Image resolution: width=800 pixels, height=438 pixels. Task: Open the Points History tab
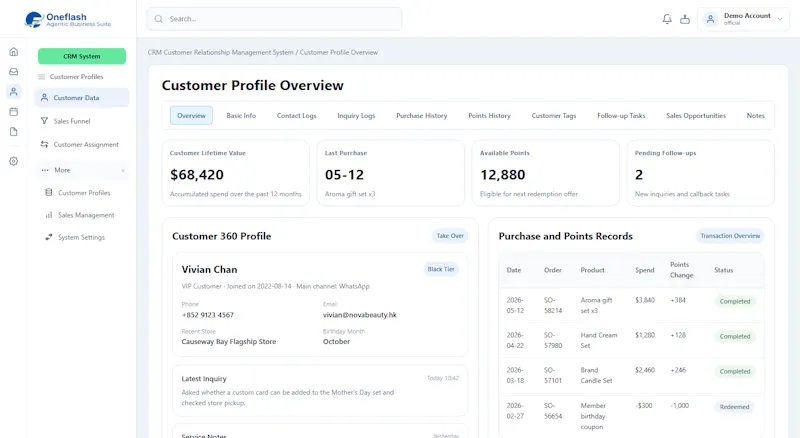489,115
